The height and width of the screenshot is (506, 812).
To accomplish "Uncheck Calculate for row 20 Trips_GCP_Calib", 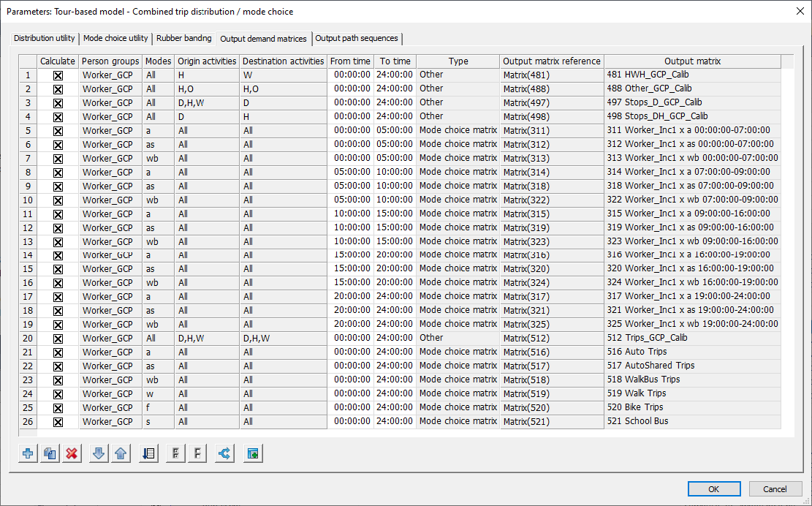I will 58,339.
